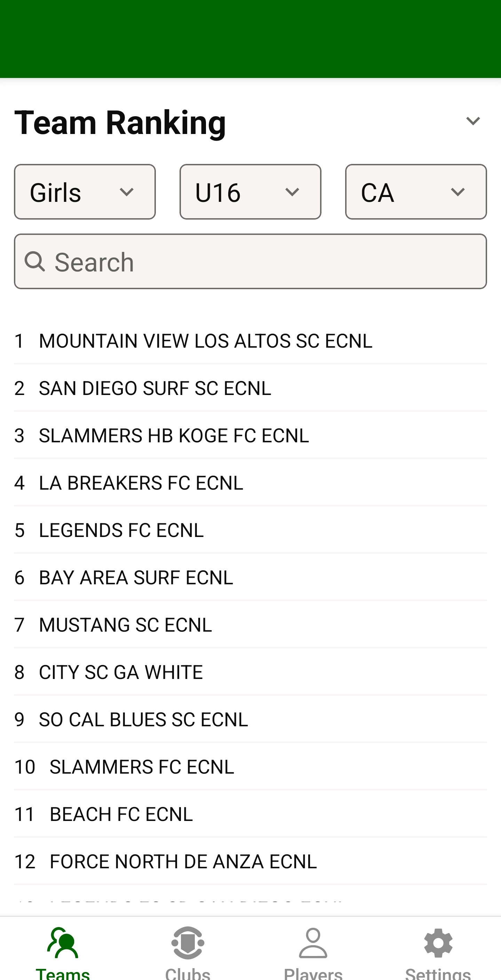The height and width of the screenshot is (980, 501).
Task: Tap So Cal Blues SC ECNL
Action: pos(143,720)
